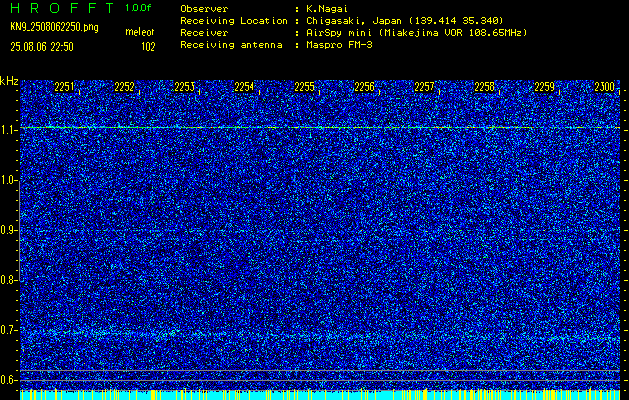Click the 2300 time marker
Screen dimensions: 629x400
pos(605,87)
